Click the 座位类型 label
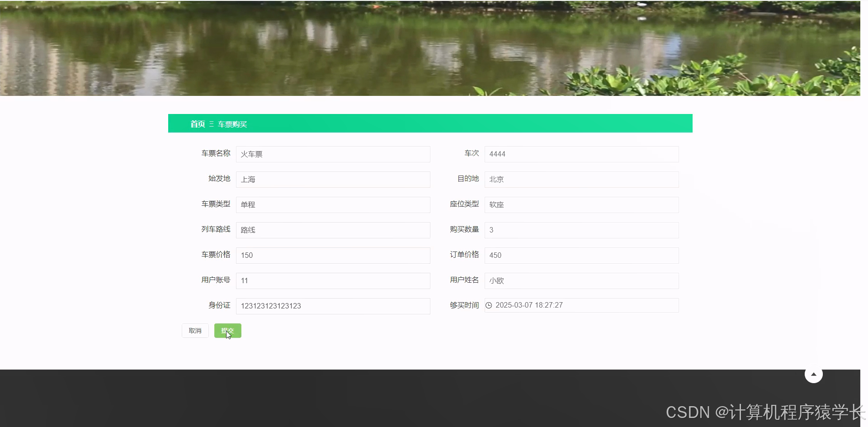 (x=464, y=204)
